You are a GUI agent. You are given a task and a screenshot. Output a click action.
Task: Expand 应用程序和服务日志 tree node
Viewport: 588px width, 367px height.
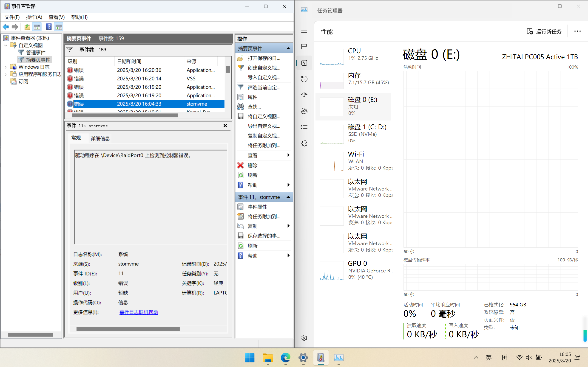pos(6,74)
